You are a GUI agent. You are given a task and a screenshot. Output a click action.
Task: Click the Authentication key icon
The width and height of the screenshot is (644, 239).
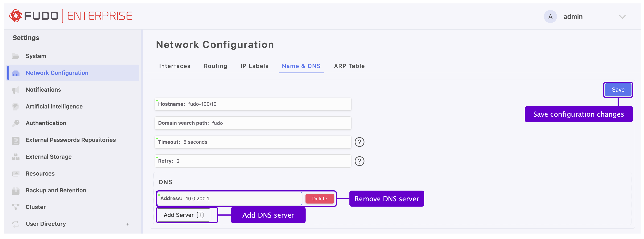16,123
